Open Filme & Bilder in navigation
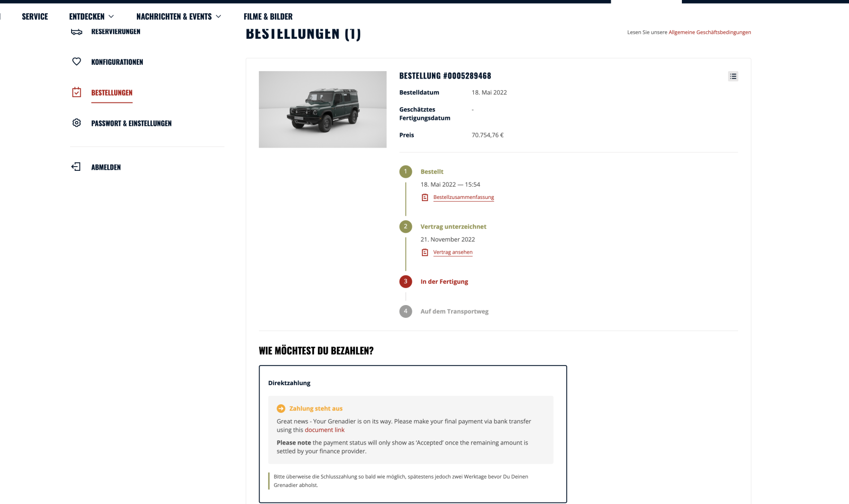 268,16
